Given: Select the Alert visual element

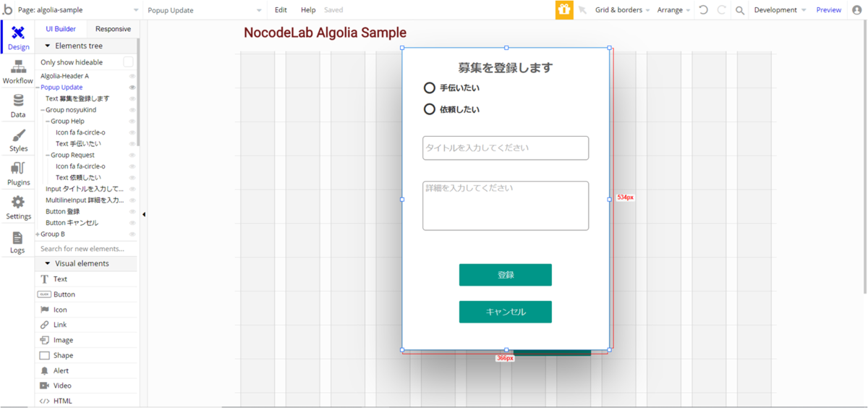Looking at the screenshot, I should [x=85, y=370].
